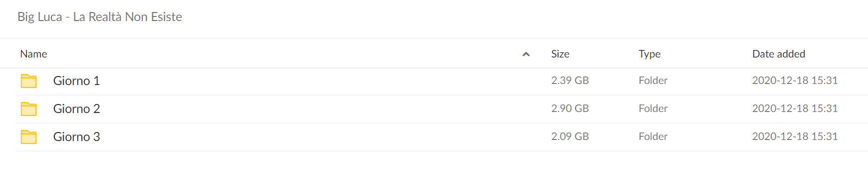Open the Giorno 3 folder icon

(28, 137)
